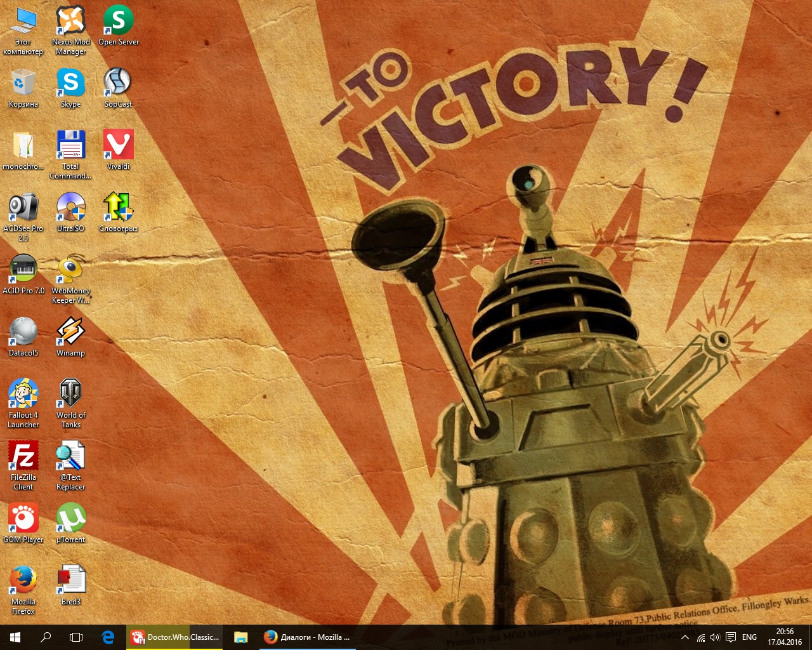The height and width of the screenshot is (650, 812).
Task: Click the UltraISO desktop icon
Action: [x=71, y=213]
